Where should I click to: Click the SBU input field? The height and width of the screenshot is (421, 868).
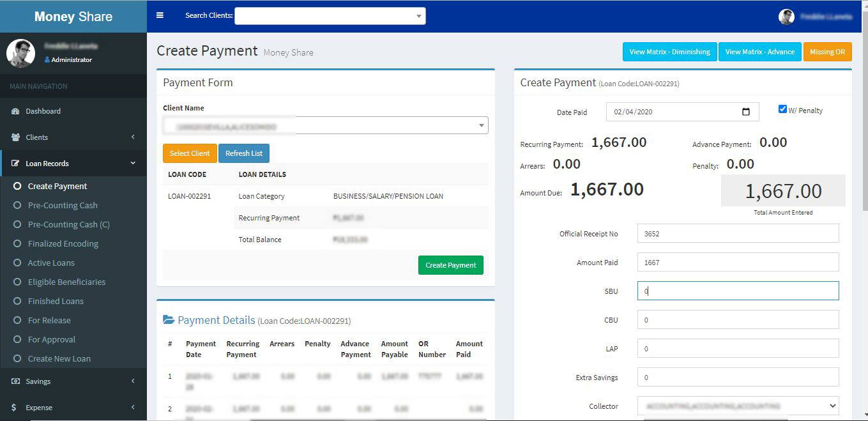[x=738, y=291]
